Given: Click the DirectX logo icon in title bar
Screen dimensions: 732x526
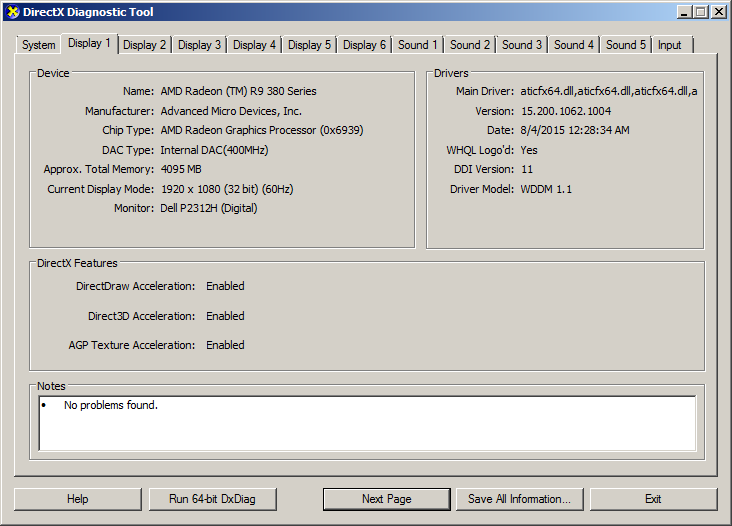Looking at the screenshot, I should [13, 12].
